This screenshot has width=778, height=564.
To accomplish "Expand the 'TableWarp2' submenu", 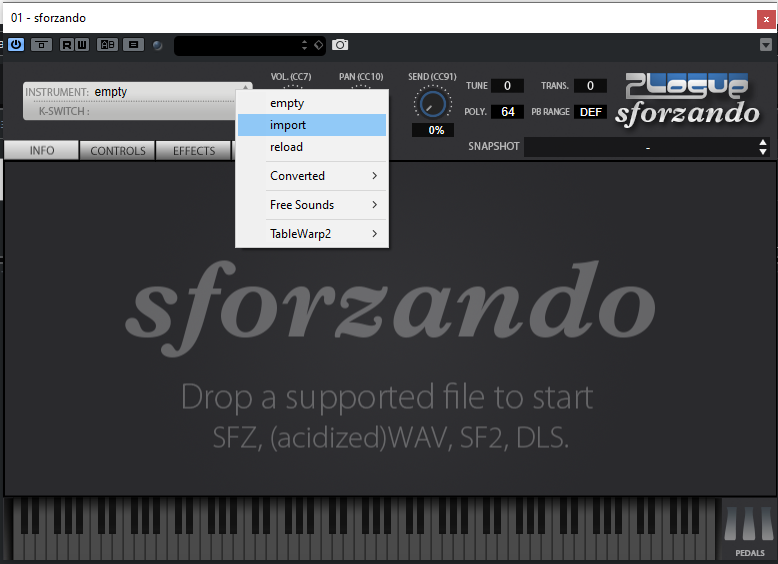I will 312,233.
